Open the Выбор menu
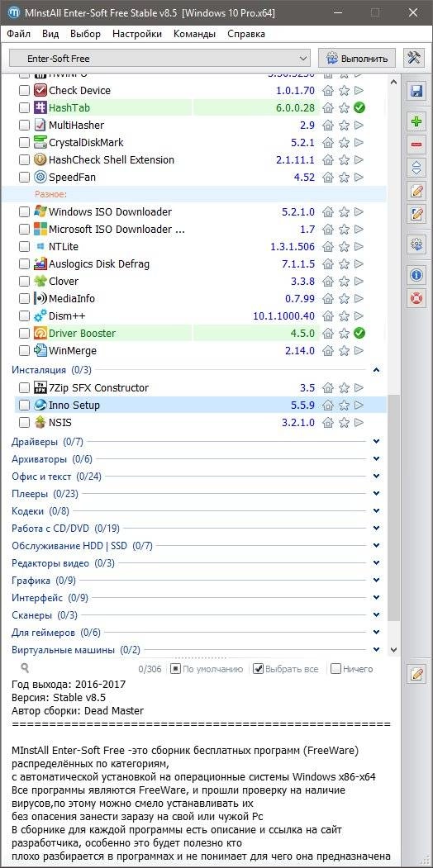 [85, 34]
